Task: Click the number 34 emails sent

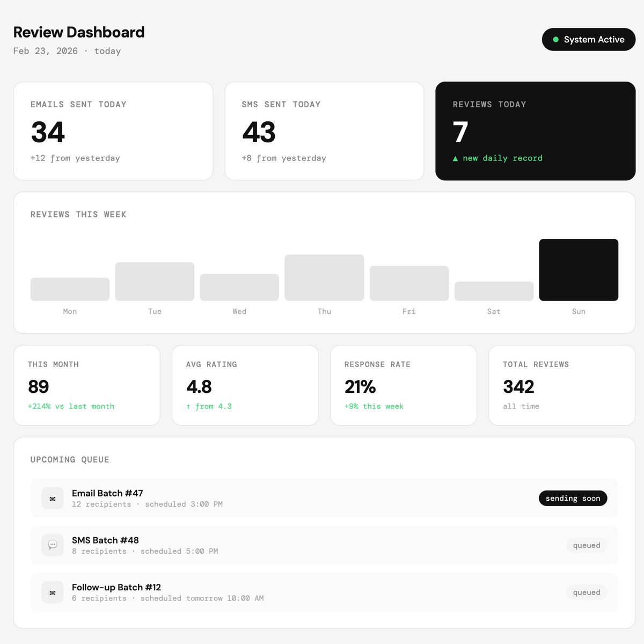Action: click(48, 132)
